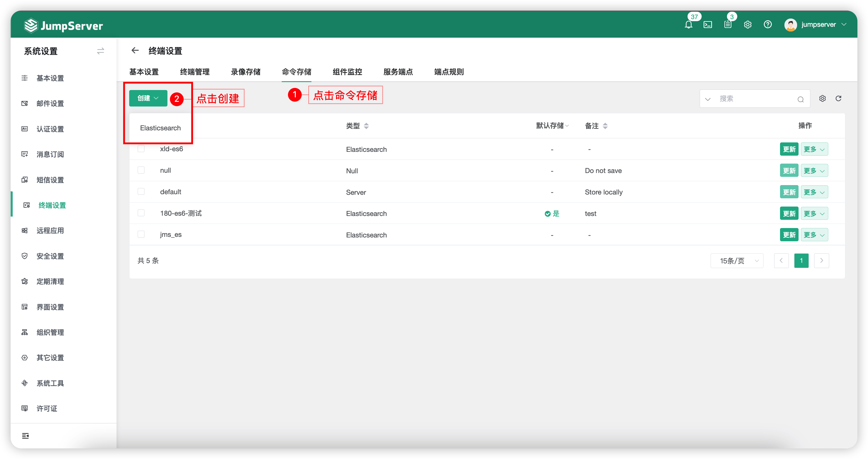This screenshot has height=459, width=868.
Task: Check the checkbox next to xld-es6
Action: tap(141, 148)
